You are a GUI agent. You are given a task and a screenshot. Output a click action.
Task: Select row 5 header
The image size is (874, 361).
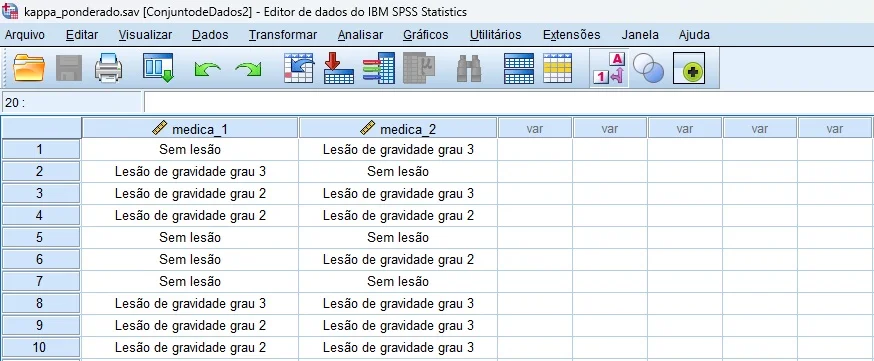[x=41, y=237]
